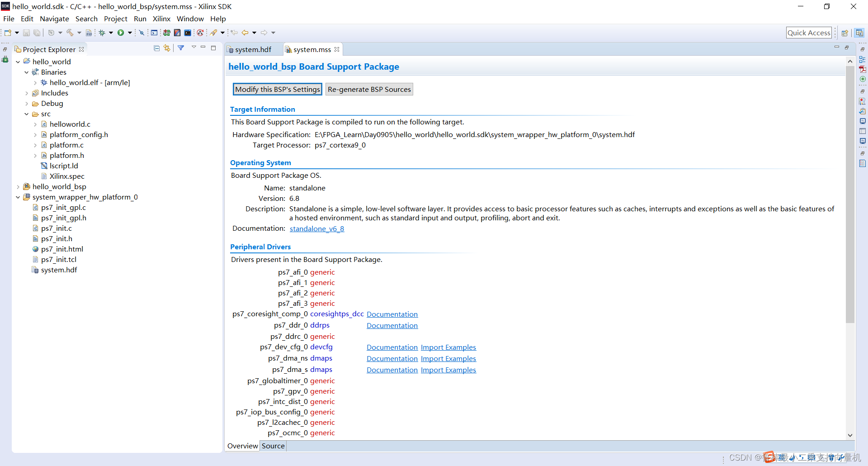Open Documentation link for ps7_ddr_0
Viewport: 868px width, 466px height.
(x=392, y=326)
